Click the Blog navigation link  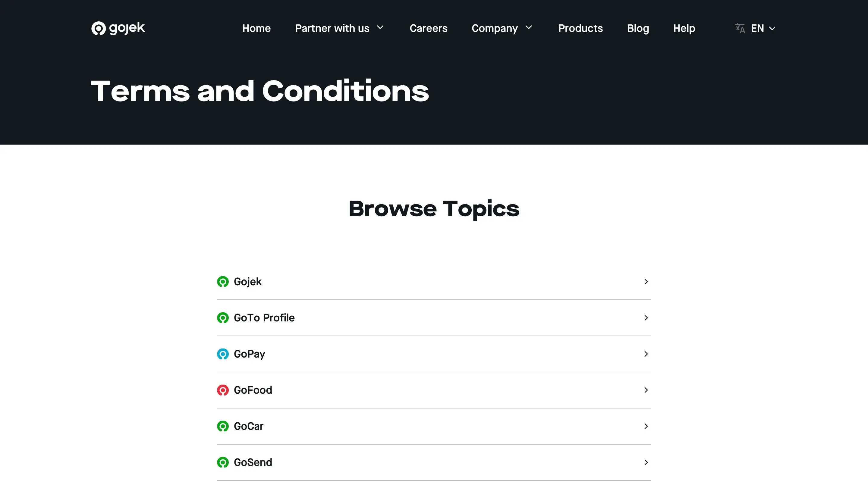tap(638, 28)
